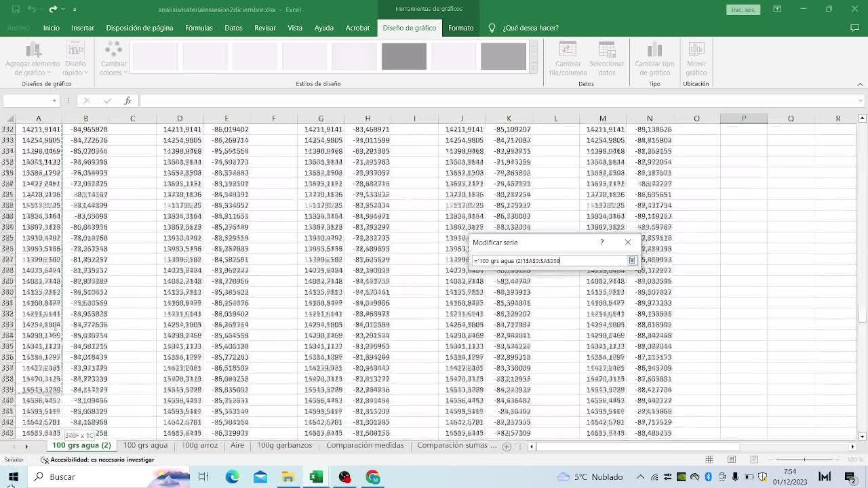Open Microsoft Edge from the taskbar

click(232, 477)
